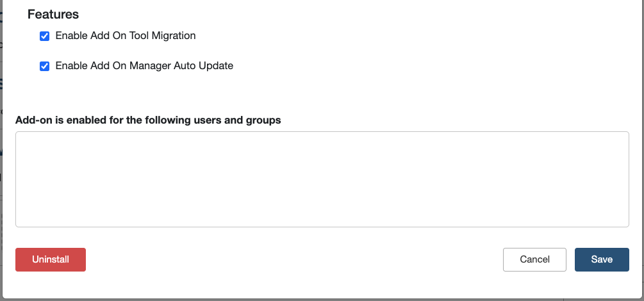Uncheck the Enable Add On Tool Migration checkbox
The image size is (644, 301).
[45, 37]
